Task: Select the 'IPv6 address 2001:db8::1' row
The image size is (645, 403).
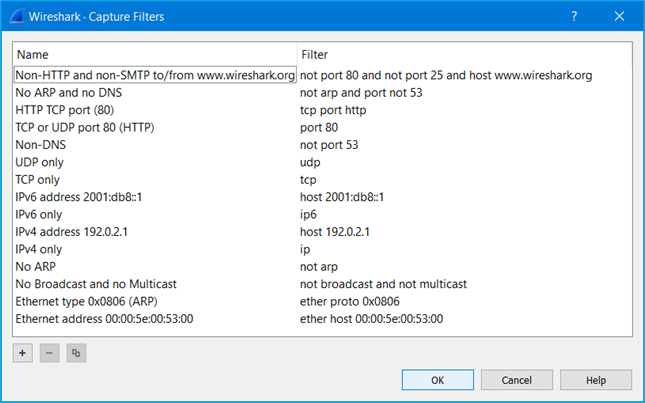Action: pyautogui.click(x=322, y=197)
